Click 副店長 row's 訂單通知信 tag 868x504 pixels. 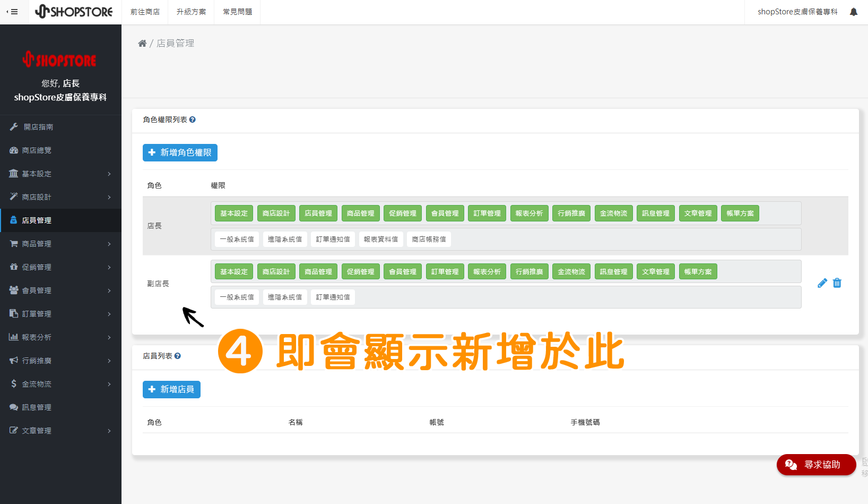333,297
